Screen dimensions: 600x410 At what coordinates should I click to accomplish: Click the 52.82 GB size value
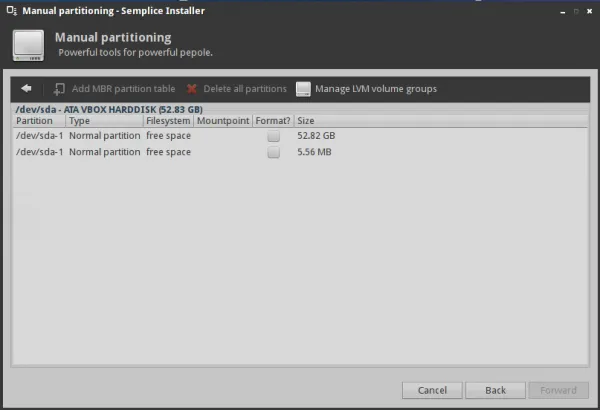316,136
